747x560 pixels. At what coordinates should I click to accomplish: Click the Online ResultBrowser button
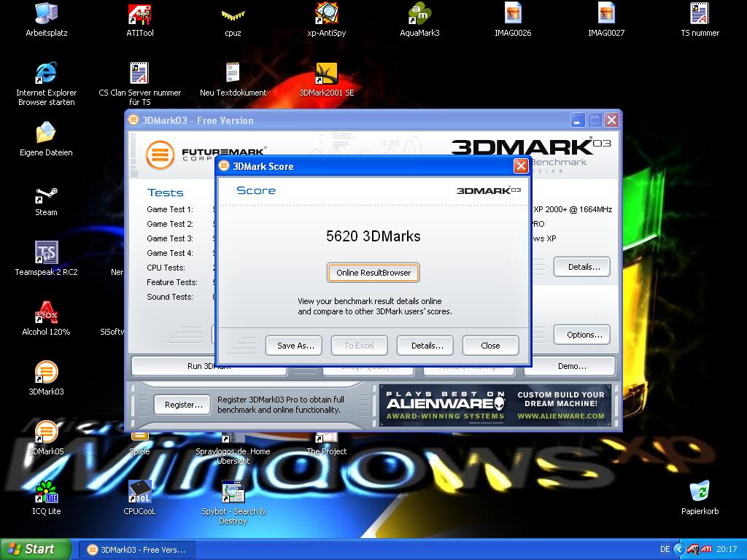pyautogui.click(x=373, y=273)
